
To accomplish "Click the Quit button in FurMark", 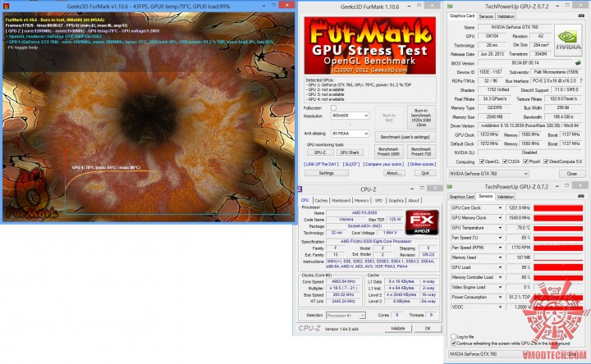I will (x=425, y=173).
